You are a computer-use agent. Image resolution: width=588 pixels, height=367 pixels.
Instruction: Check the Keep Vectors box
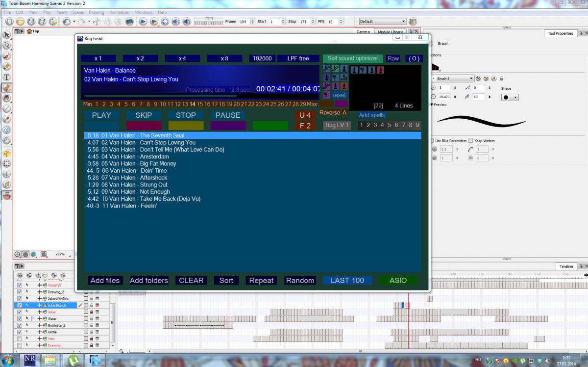[471, 141]
